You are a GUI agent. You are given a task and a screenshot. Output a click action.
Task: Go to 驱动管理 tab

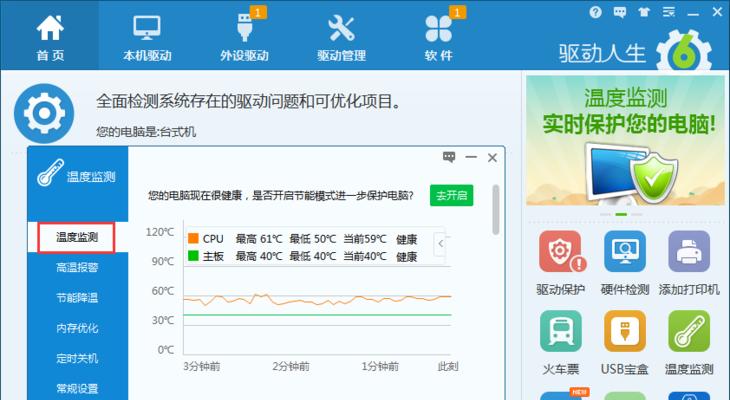pos(341,37)
